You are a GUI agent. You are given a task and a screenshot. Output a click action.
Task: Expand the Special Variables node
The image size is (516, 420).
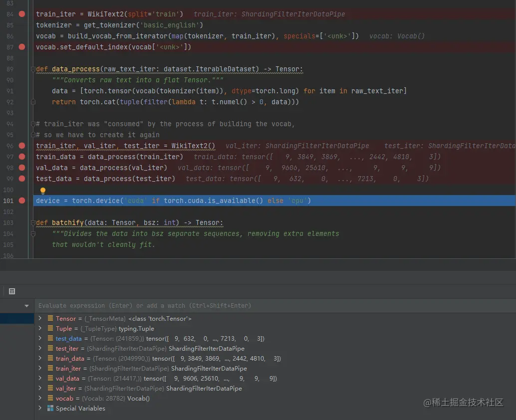point(40,408)
